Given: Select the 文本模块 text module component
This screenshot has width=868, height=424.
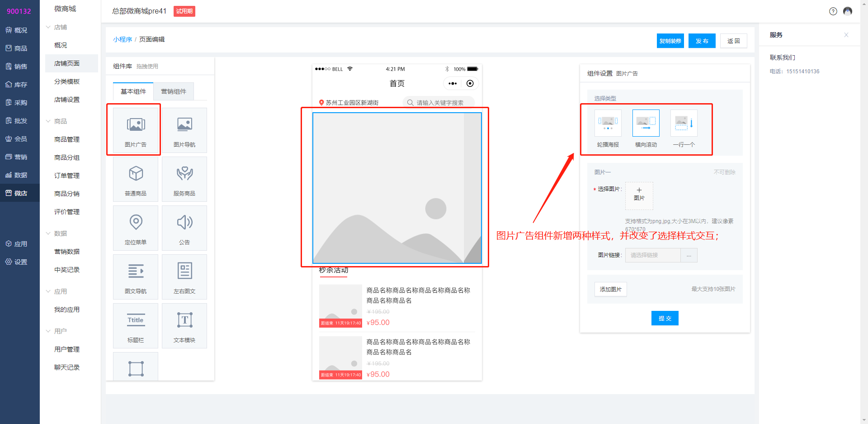Looking at the screenshot, I should [184, 325].
